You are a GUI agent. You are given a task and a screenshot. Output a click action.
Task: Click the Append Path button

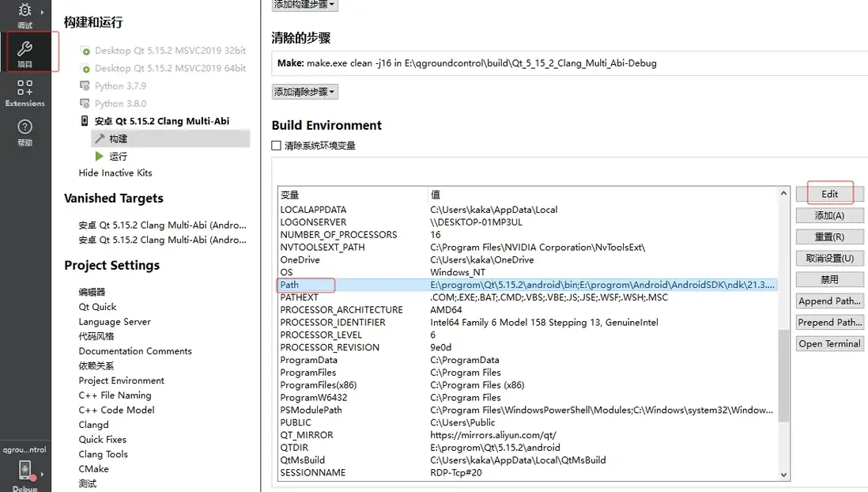click(x=829, y=301)
